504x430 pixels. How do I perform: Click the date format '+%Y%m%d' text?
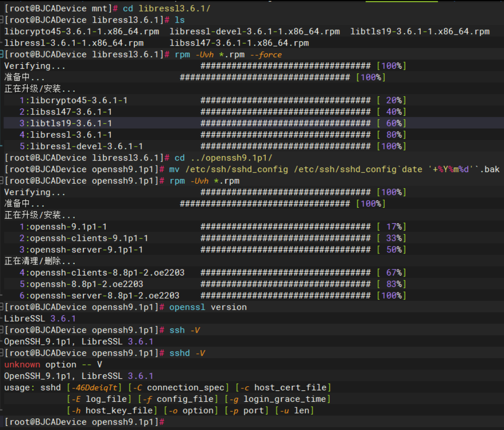click(451, 169)
